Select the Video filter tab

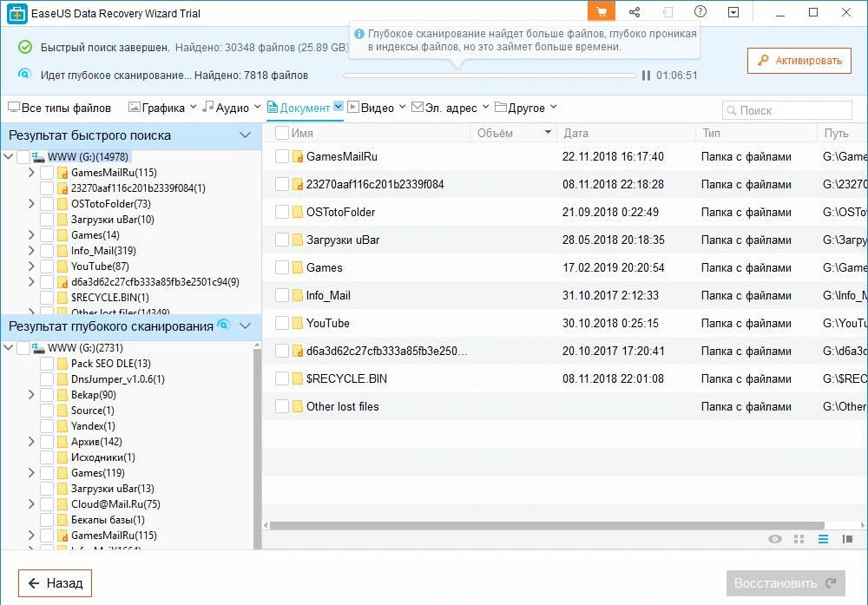(371, 108)
